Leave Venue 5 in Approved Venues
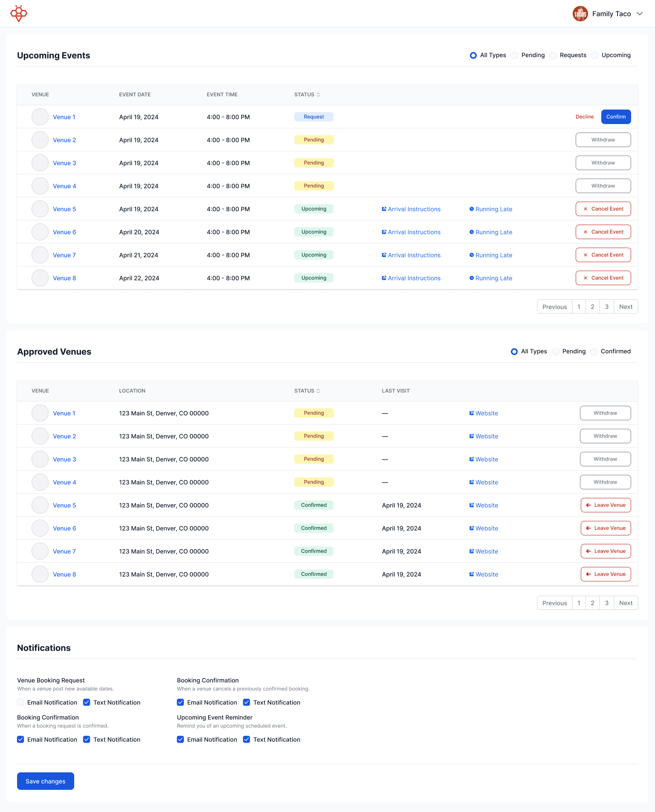This screenshot has height=812, width=655. point(606,505)
